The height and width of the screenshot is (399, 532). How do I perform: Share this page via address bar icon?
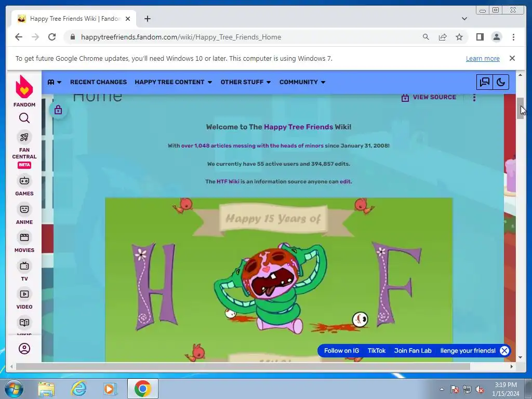(x=443, y=37)
